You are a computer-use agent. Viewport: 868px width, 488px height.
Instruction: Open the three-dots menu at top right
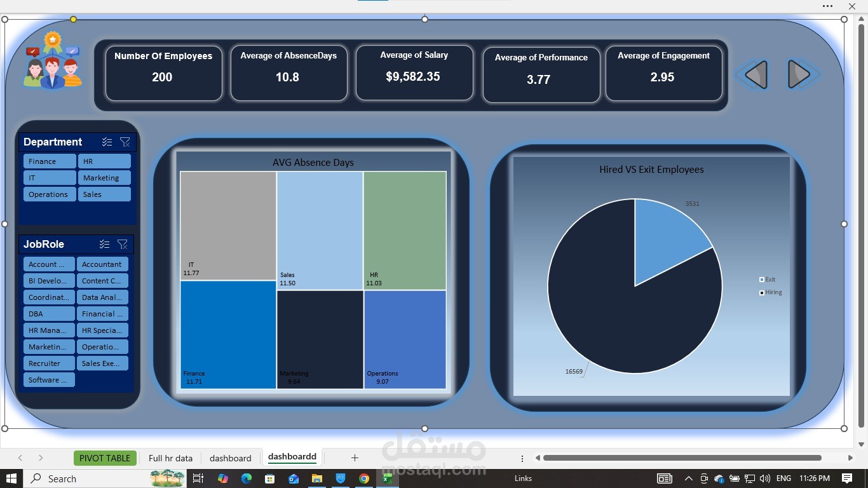pos(827,6)
